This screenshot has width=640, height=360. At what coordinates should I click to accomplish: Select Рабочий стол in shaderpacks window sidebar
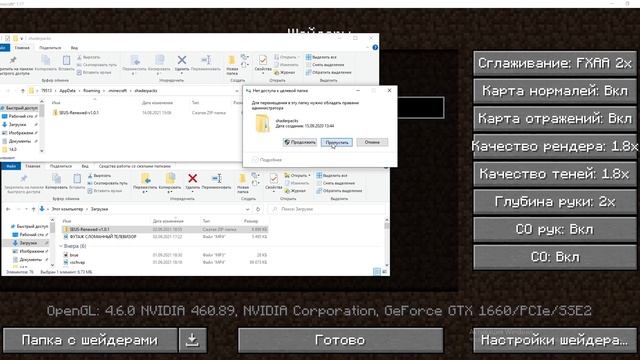(20, 116)
